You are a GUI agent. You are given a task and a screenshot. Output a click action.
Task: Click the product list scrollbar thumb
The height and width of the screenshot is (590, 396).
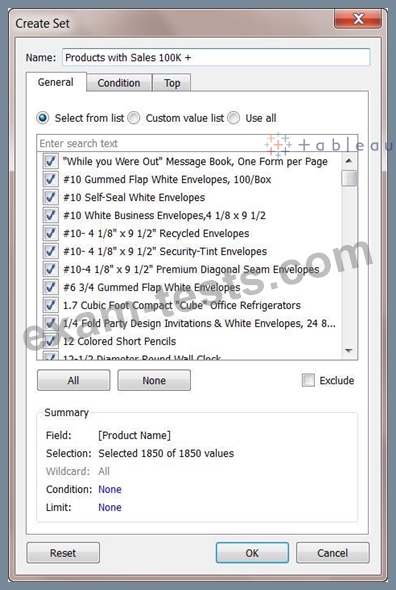pyautogui.click(x=349, y=178)
